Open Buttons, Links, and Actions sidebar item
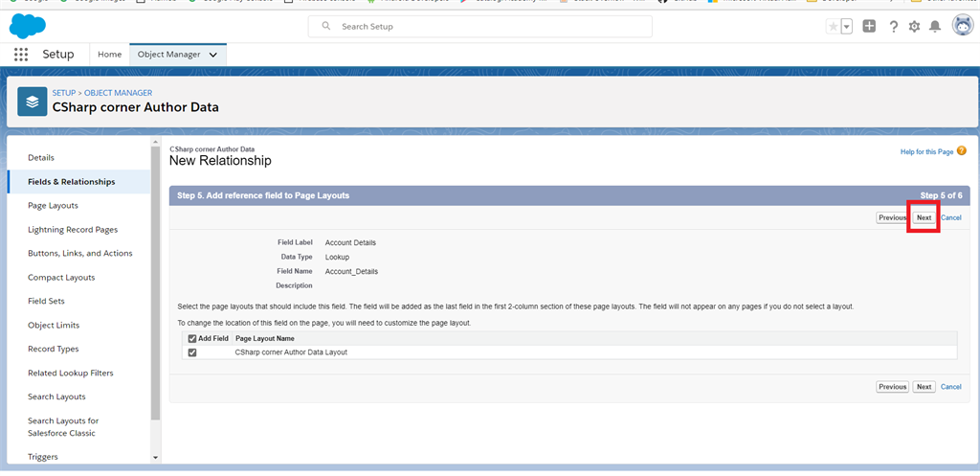Screen dimensions: 980x476 pos(78,254)
